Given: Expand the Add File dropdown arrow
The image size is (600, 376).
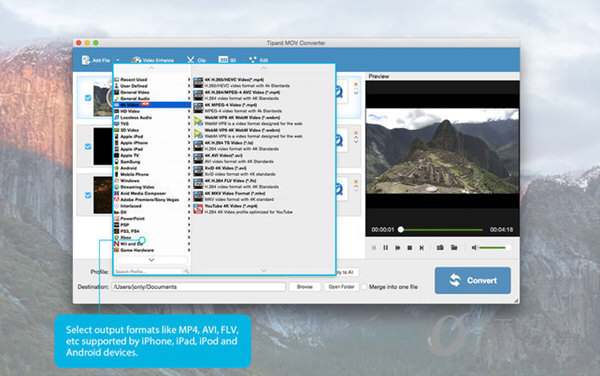Looking at the screenshot, I should pos(118,60).
